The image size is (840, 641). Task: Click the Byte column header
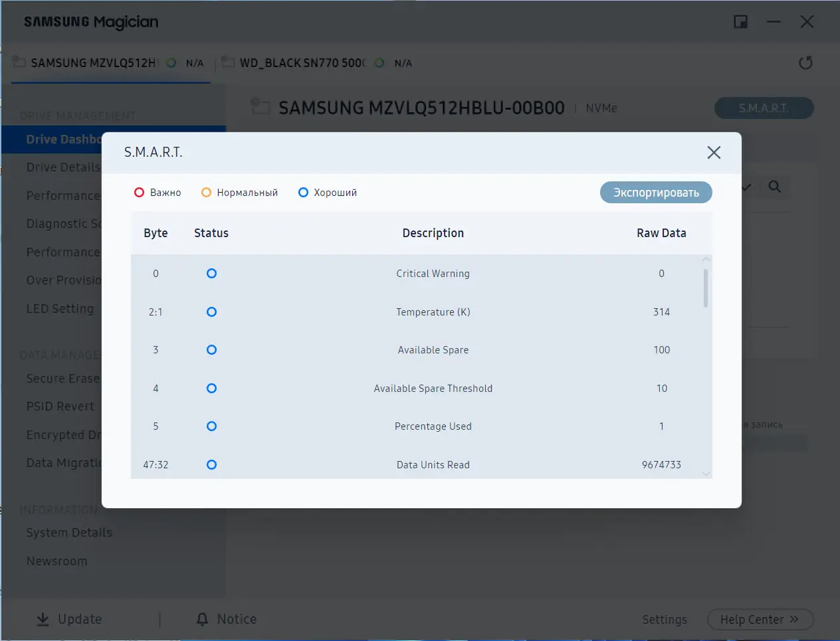pos(156,233)
